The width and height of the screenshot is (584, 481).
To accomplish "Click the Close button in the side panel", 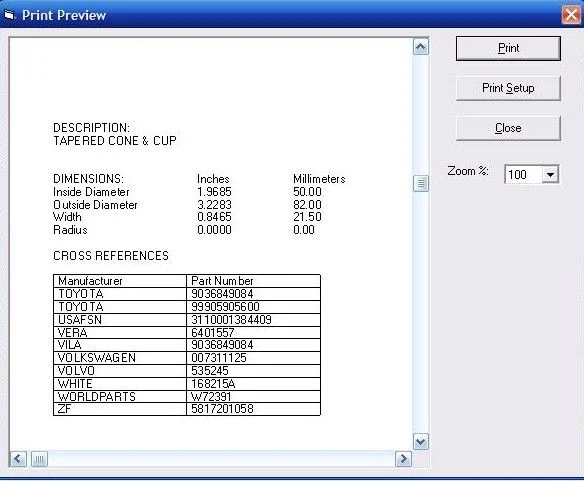I will 508,128.
